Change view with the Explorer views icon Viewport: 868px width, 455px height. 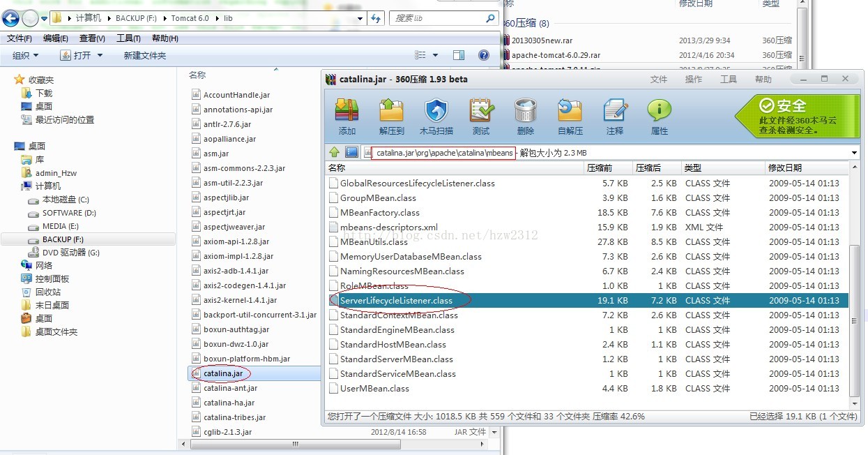click(420, 55)
